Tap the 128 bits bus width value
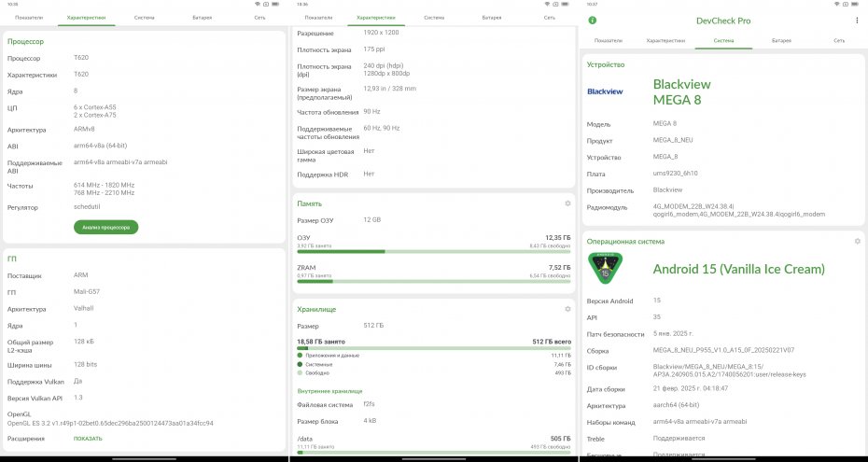 (x=85, y=365)
